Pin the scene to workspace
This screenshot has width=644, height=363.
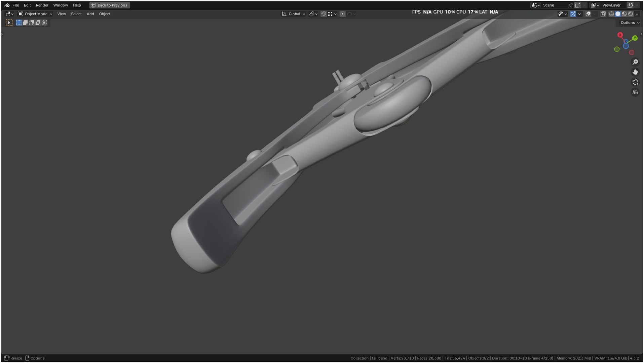(570, 5)
